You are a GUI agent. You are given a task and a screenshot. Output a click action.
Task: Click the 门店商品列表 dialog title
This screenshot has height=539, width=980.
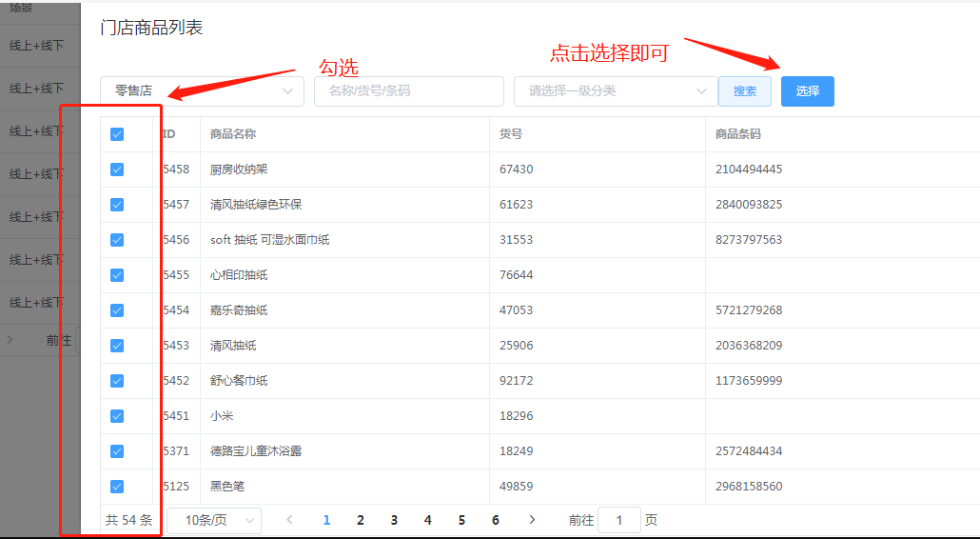point(151,28)
